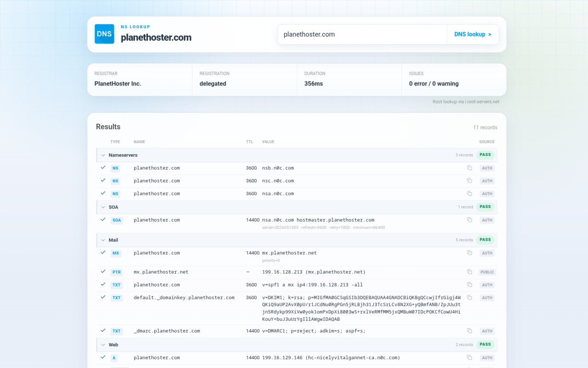588x368 pixels.
Task: Click the Web PASS badge
Action: (485, 345)
